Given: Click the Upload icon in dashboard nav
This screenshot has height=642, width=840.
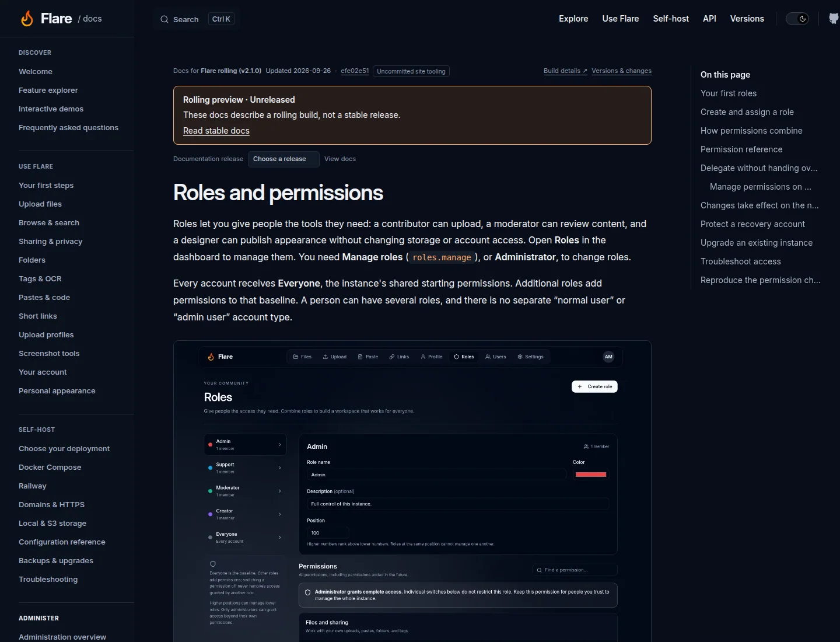Looking at the screenshot, I should (325, 357).
